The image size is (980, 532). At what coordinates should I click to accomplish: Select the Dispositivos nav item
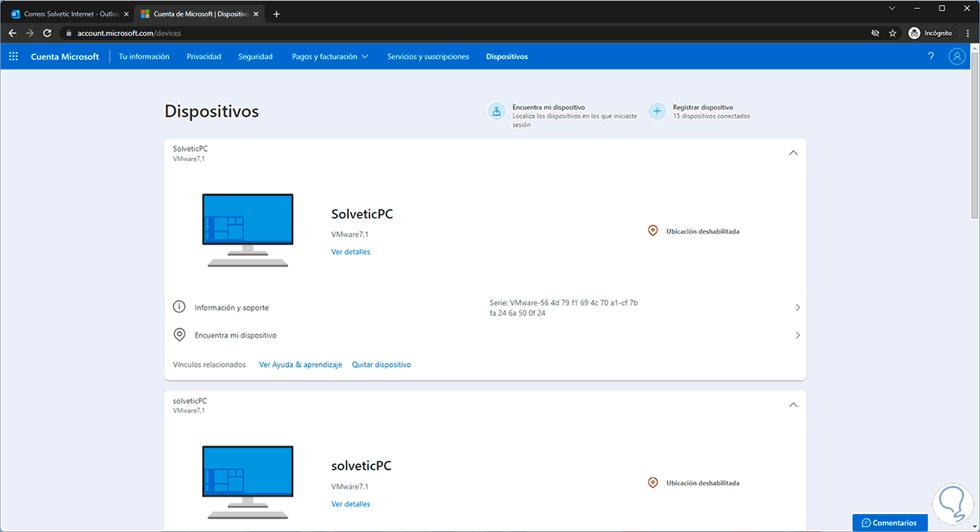pyautogui.click(x=506, y=56)
